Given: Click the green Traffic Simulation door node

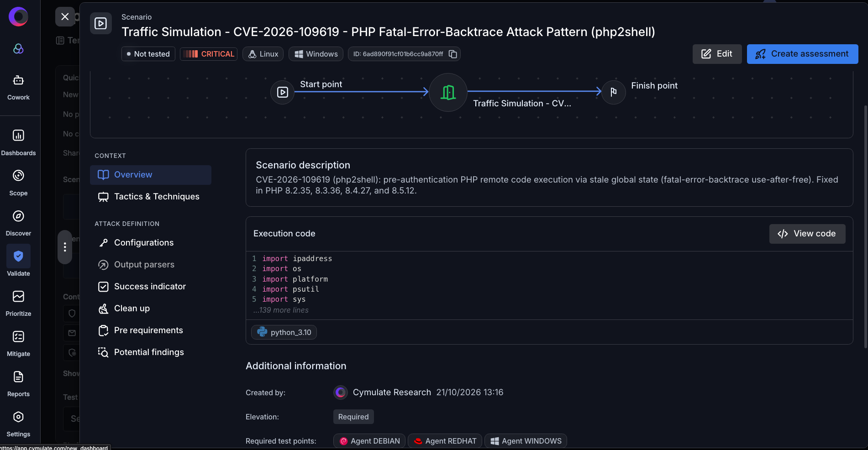Looking at the screenshot, I should coord(448,92).
